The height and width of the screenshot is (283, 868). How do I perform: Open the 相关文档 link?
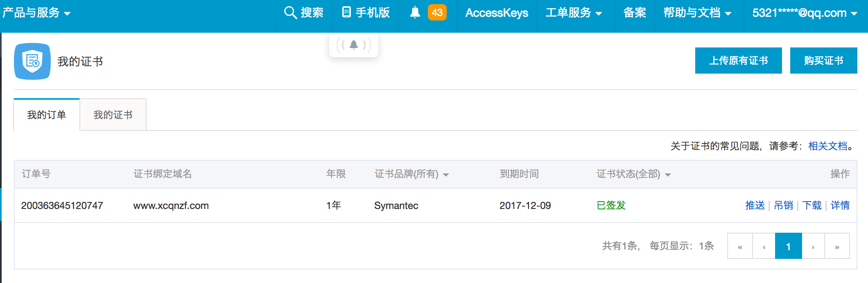click(827, 146)
